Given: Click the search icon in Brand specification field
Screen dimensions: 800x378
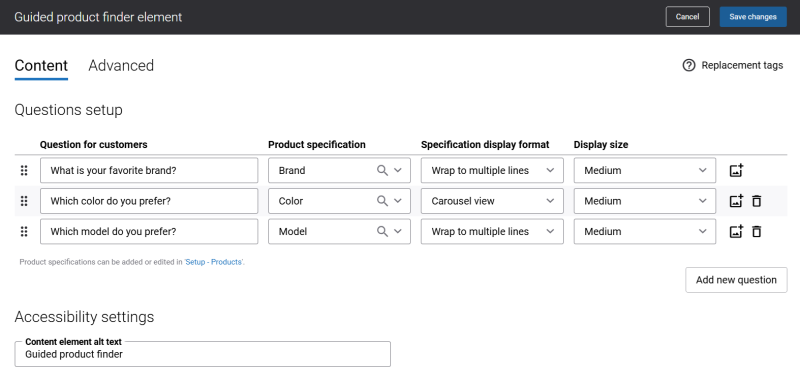Looking at the screenshot, I should pos(382,170).
